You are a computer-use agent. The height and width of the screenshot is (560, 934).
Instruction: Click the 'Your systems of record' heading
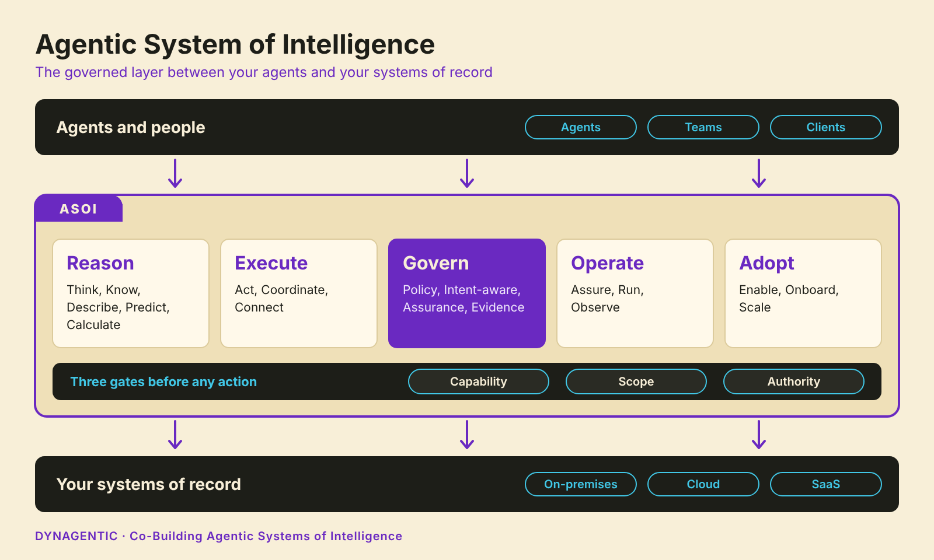click(149, 485)
